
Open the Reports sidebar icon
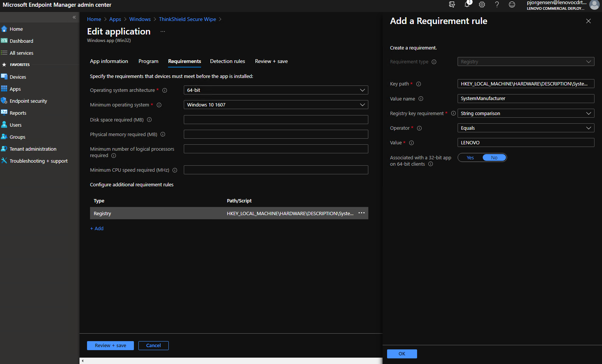click(x=4, y=113)
